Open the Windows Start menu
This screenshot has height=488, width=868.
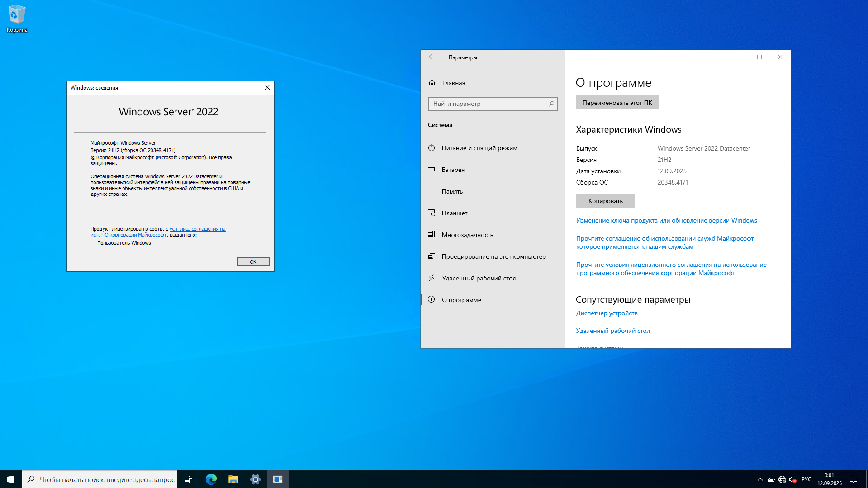[11, 479]
